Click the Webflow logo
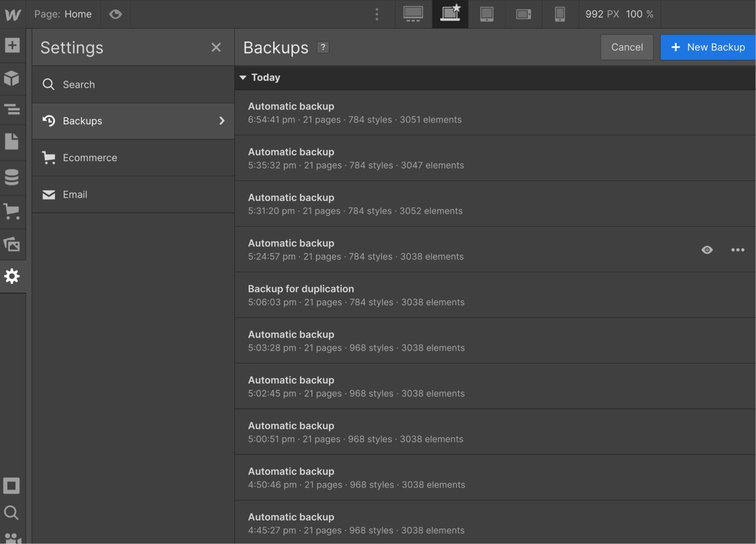Viewport: 756px width, 544px height. [x=12, y=14]
